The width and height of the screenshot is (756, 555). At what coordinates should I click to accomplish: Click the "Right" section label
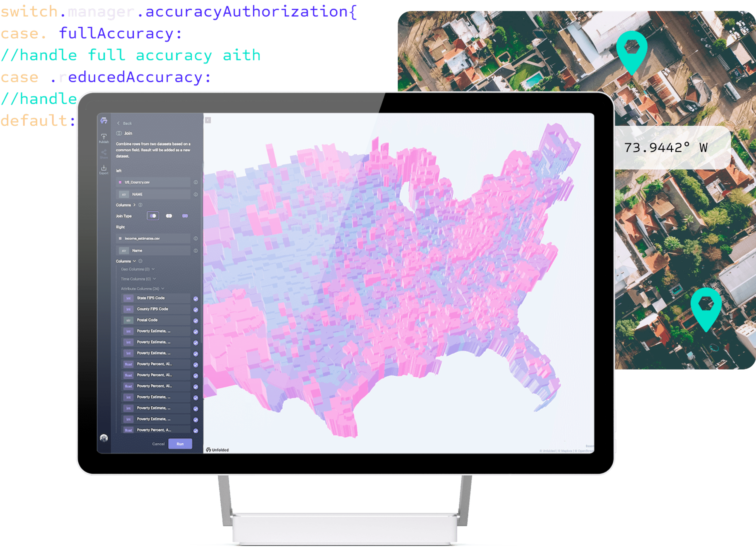[120, 227]
